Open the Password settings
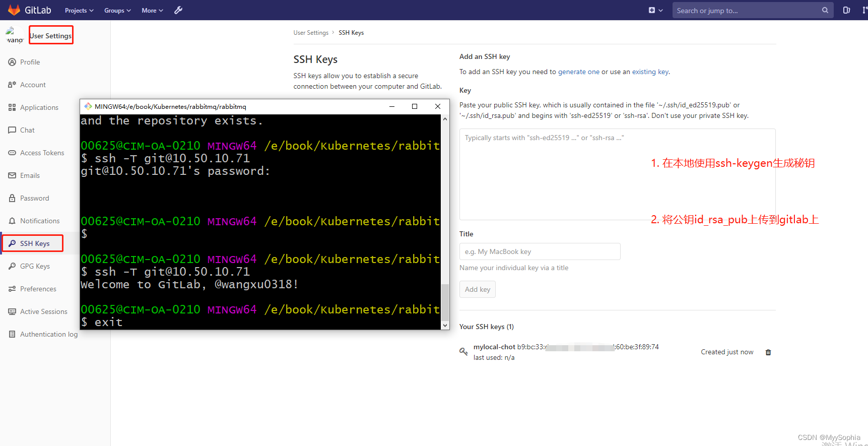The image size is (868, 446). point(35,198)
